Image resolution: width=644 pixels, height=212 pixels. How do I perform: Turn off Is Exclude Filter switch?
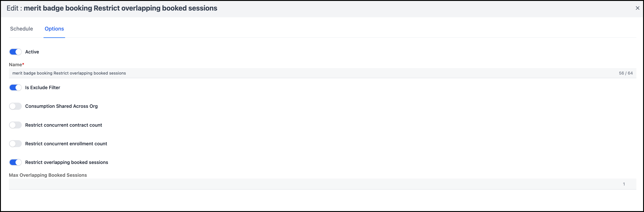15,88
